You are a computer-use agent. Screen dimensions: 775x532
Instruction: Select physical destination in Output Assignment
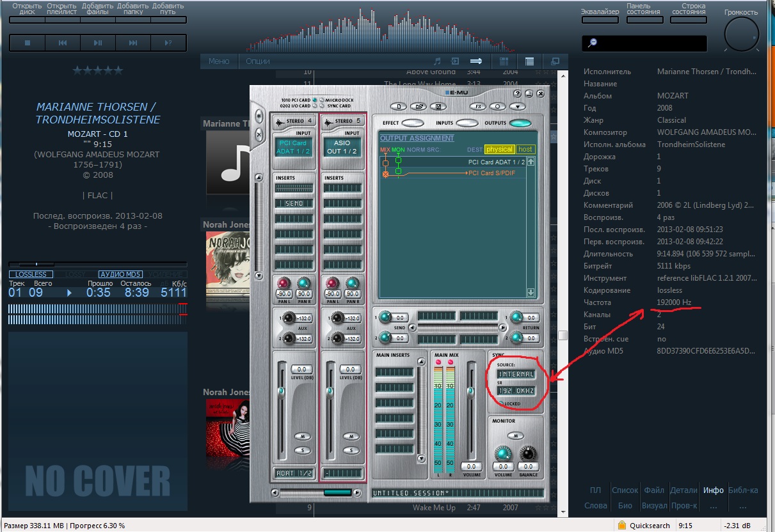[x=499, y=149]
